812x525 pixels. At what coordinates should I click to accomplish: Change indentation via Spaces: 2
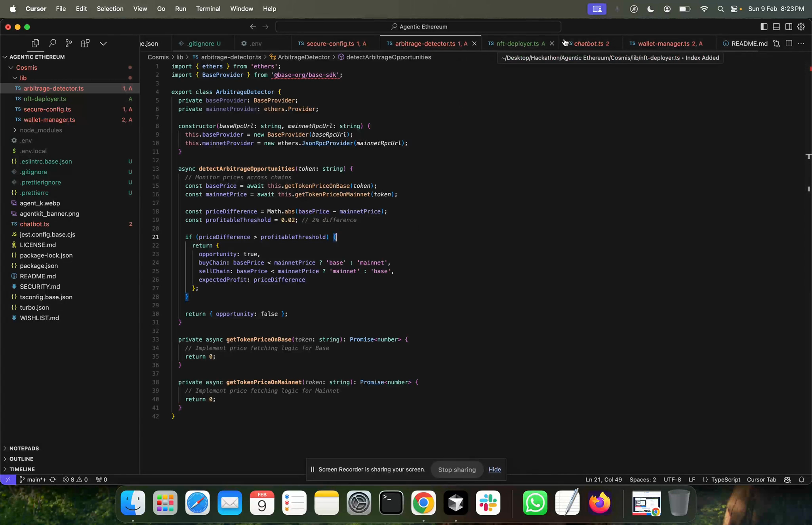coord(642,479)
